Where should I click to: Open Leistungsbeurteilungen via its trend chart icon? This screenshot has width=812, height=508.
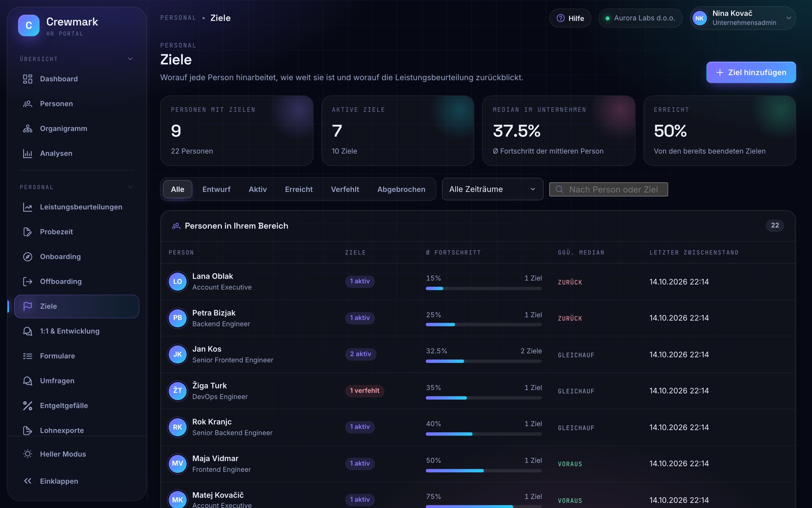(27, 207)
